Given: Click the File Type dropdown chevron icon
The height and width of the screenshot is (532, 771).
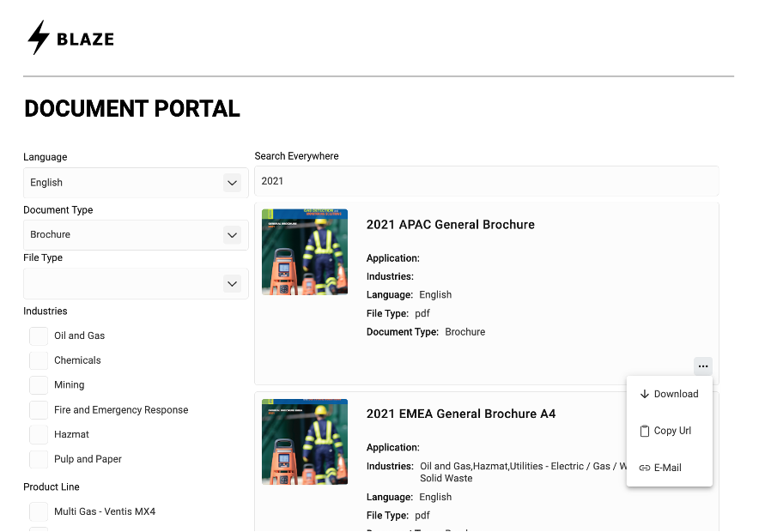Looking at the screenshot, I should pyautogui.click(x=232, y=283).
